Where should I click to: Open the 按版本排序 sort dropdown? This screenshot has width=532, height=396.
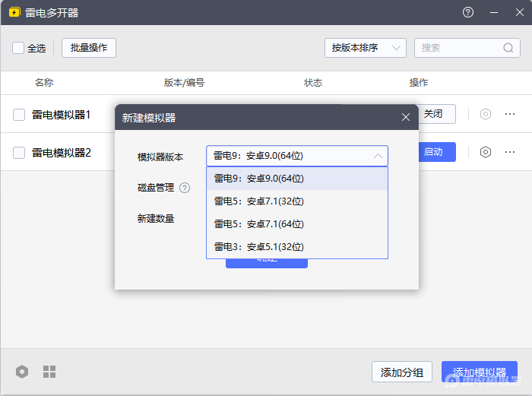coord(365,48)
